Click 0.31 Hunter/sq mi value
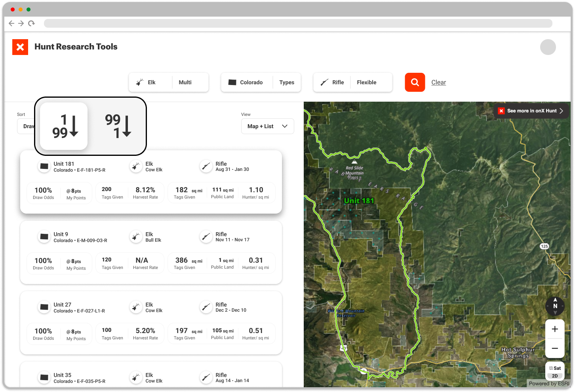 point(256,263)
